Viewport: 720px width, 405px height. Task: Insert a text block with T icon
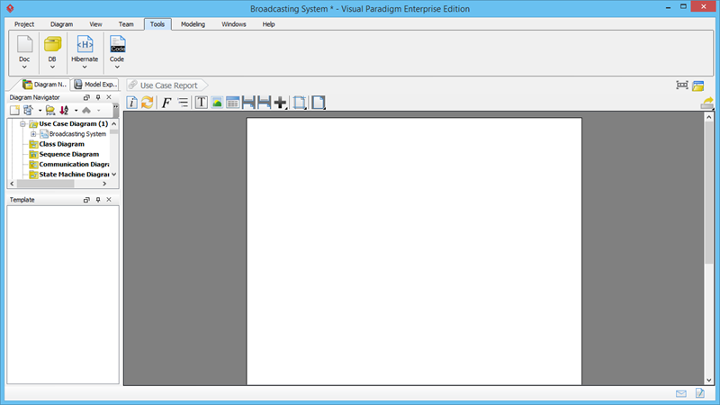[x=201, y=102]
